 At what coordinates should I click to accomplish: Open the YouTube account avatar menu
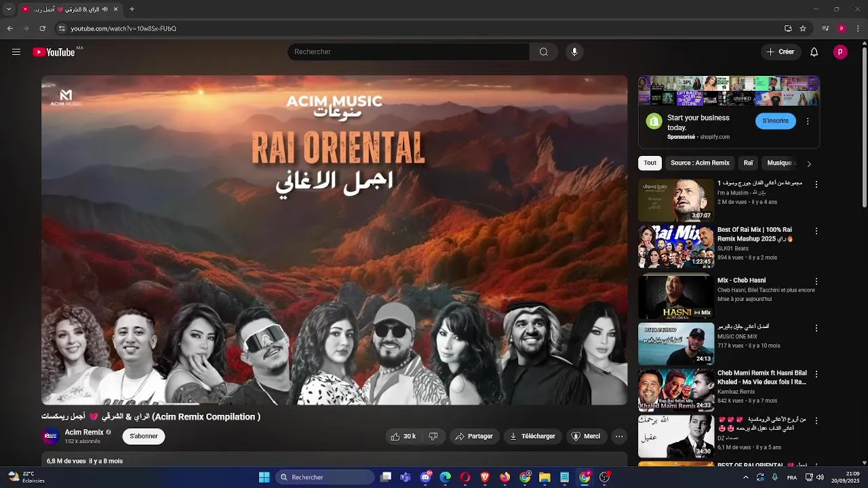(x=841, y=52)
